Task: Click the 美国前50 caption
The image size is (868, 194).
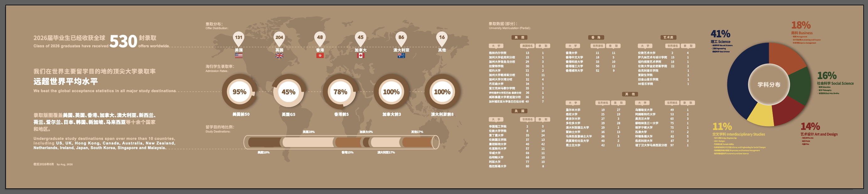Action: [x=241, y=115]
